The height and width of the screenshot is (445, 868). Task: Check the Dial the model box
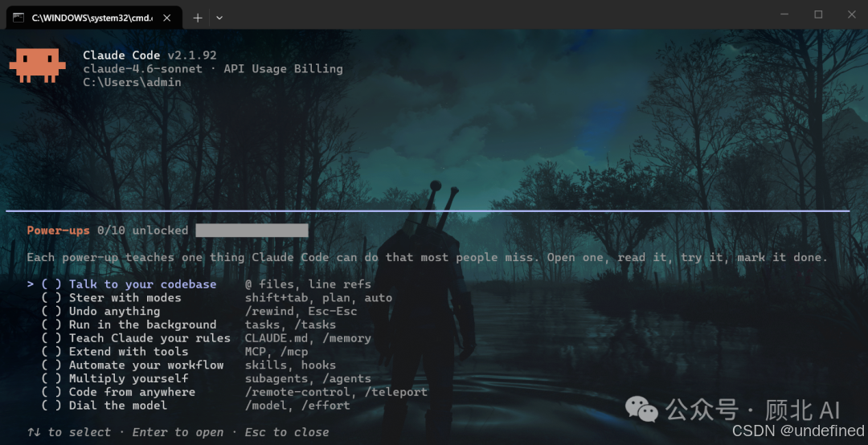pyautogui.click(x=51, y=405)
